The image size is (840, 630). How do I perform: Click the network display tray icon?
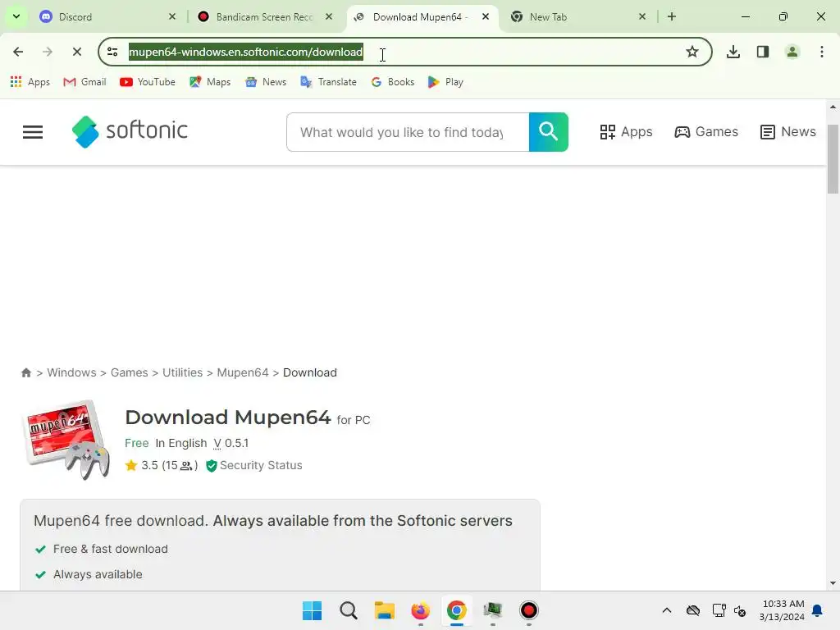tap(719, 610)
